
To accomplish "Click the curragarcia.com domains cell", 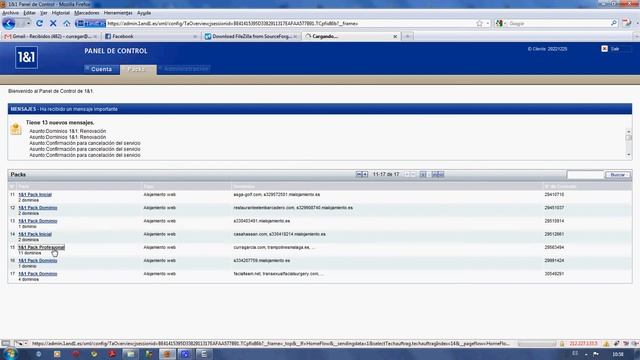I will (x=274, y=247).
